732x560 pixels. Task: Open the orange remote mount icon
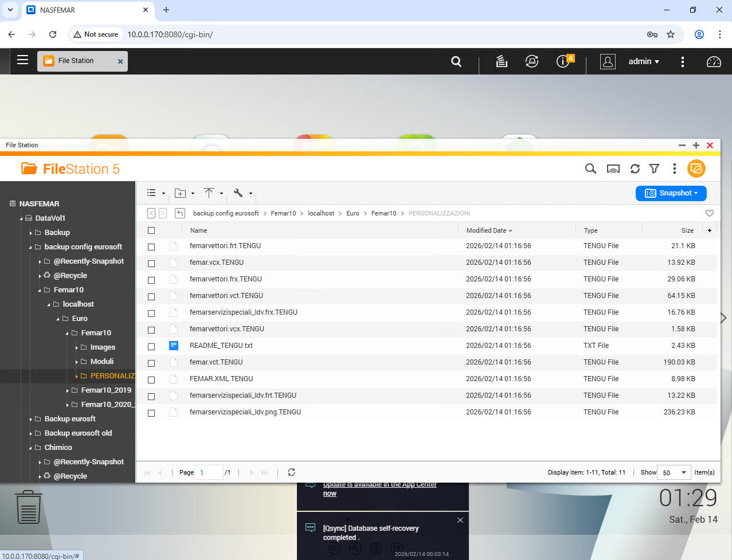696,169
